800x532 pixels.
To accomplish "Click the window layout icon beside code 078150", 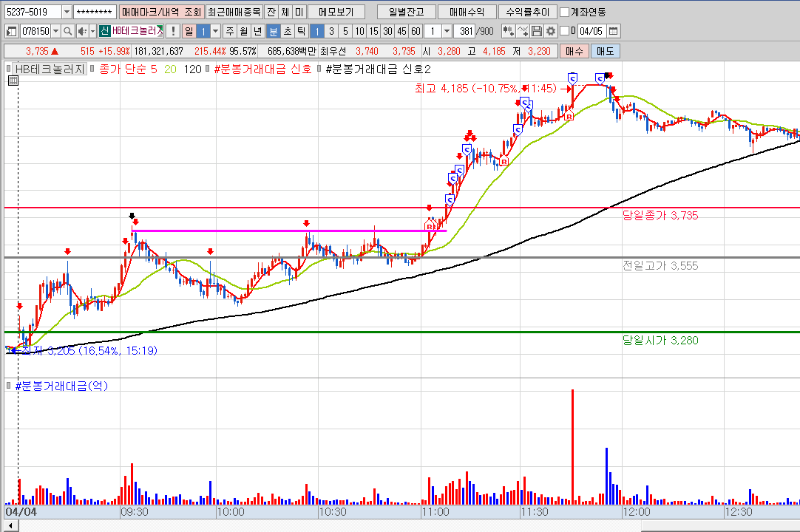I will (x=11, y=31).
